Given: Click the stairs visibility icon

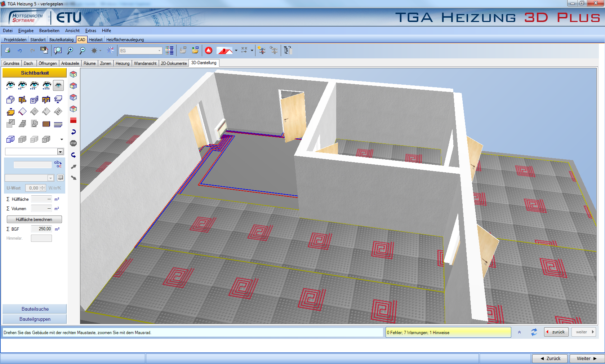Looking at the screenshot, I should [x=22, y=124].
